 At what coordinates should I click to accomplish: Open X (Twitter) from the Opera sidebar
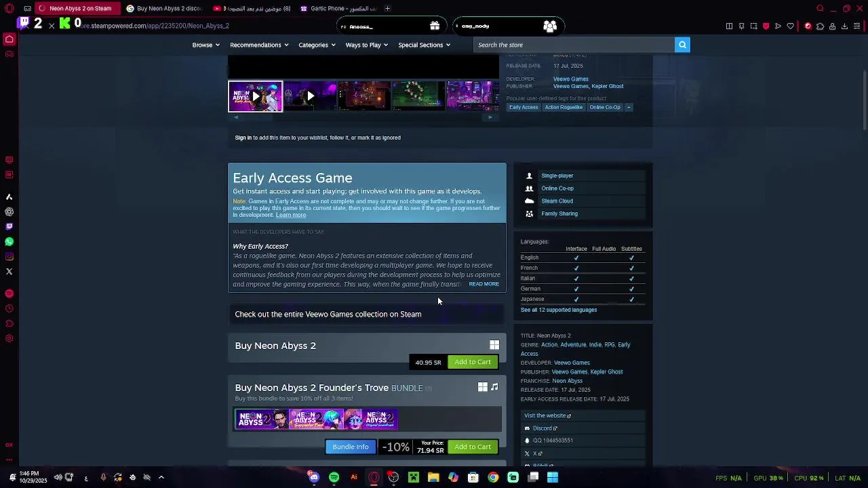(x=9, y=271)
